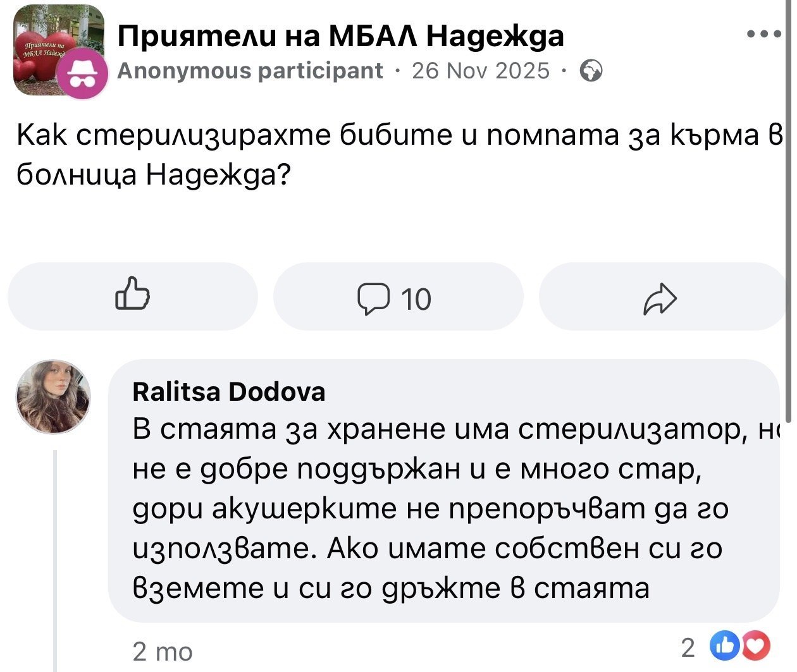797x672 pixels.
Task: Open Ralitsa Dodova's profile from her name
Action: 228,392
